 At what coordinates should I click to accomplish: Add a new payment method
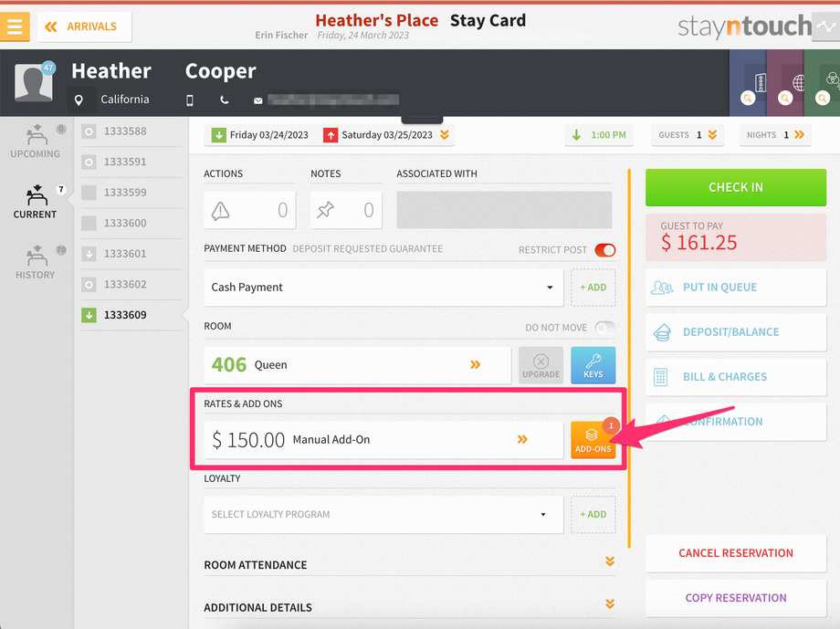pyautogui.click(x=593, y=288)
